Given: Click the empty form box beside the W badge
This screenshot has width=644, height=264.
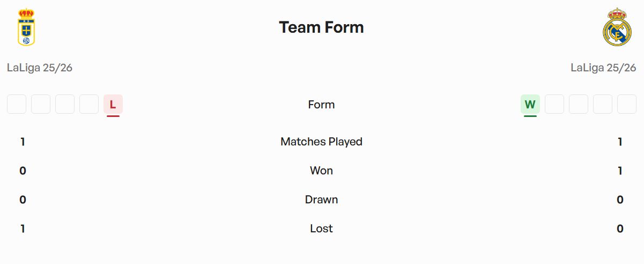Looking at the screenshot, I should coord(554,104).
